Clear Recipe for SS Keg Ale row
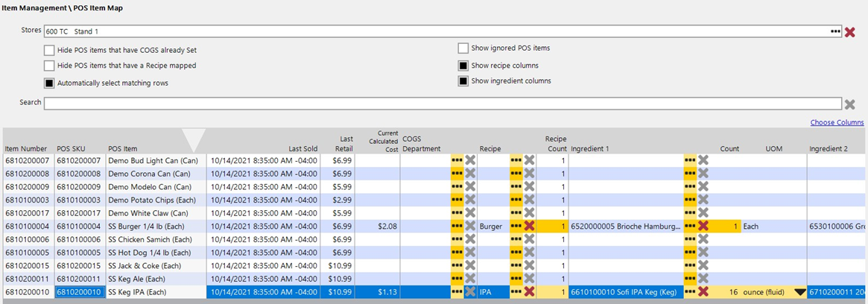868x304 pixels. click(x=529, y=279)
